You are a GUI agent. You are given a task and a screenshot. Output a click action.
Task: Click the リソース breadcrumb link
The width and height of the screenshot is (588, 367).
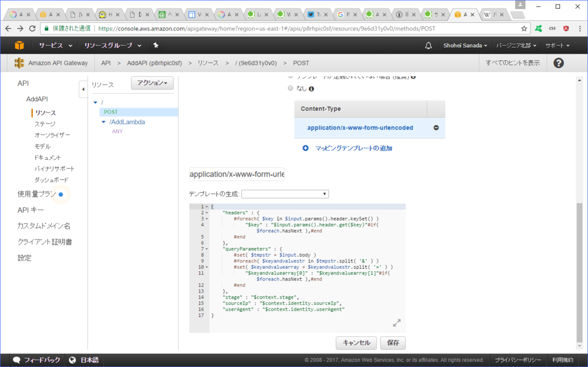coord(208,63)
